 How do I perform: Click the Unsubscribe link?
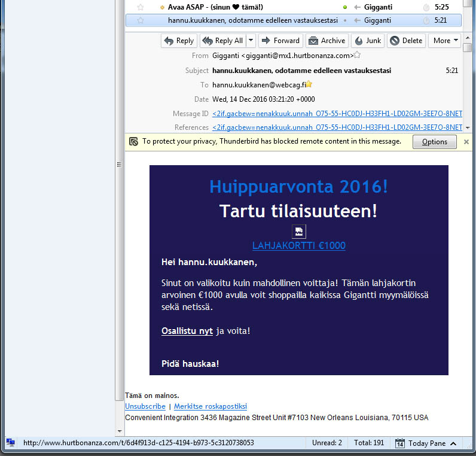coord(145,406)
